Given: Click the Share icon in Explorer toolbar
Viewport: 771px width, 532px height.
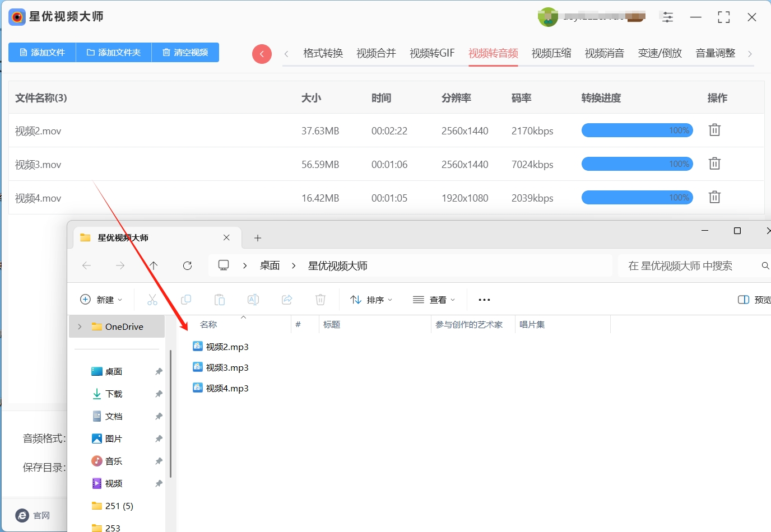Looking at the screenshot, I should [x=287, y=300].
